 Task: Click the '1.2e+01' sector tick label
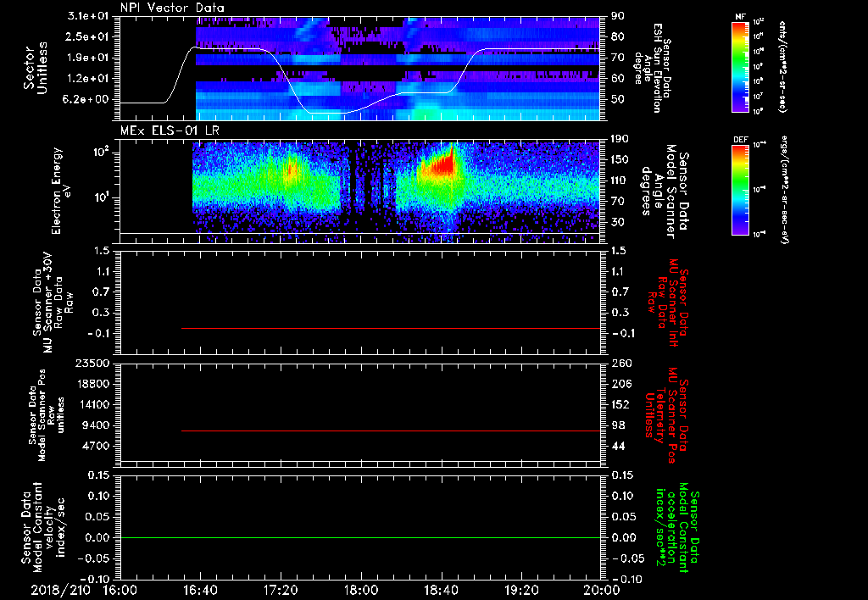(86, 79)
